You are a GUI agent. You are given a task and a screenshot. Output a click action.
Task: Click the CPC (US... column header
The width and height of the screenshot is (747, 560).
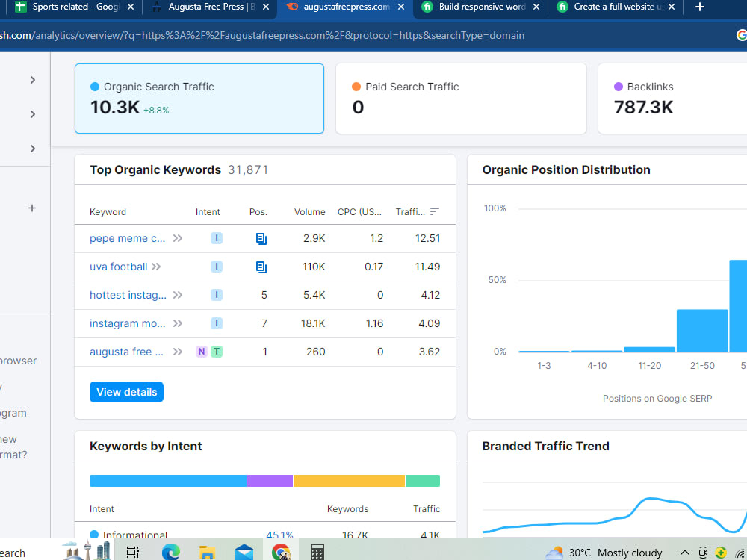[360, 212]
